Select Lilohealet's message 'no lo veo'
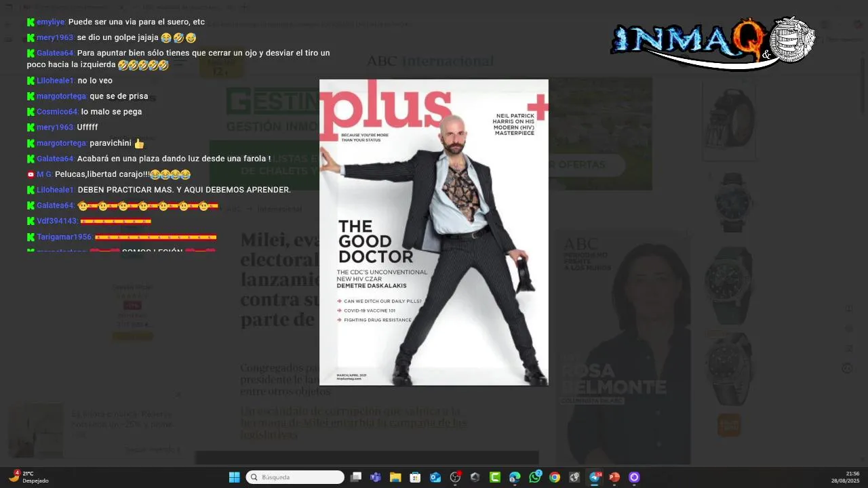 (x=95, y=81)
